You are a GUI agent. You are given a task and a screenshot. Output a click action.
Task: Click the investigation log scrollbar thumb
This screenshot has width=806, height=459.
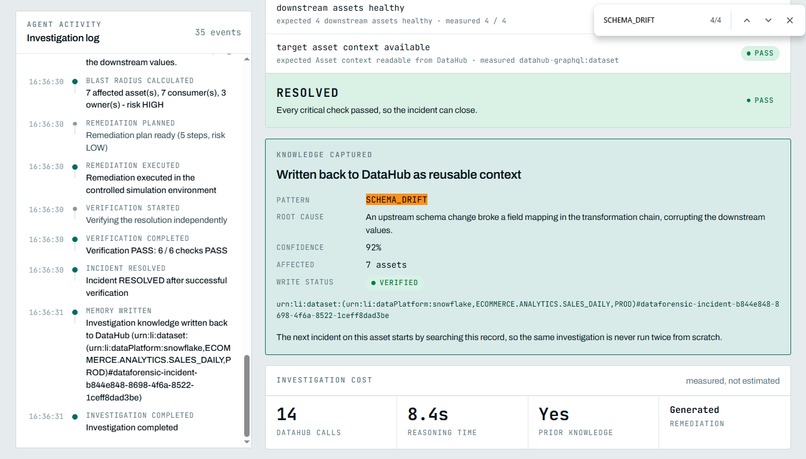pyautogui.click(x=247, y=395)
